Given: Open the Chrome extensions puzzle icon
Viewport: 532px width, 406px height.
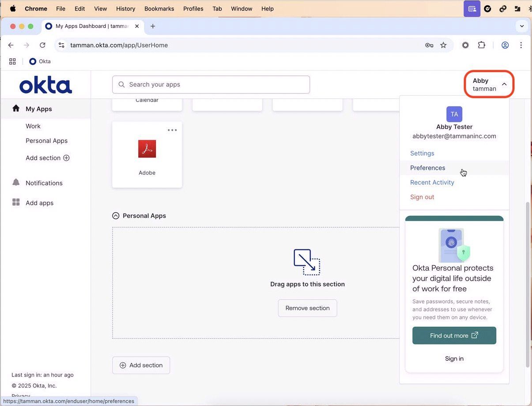Looking at the screenshot, I should pos(482,45).
